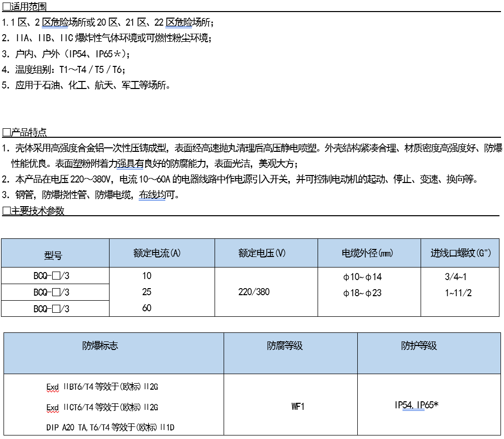Viewport: 504px width, 439px height.
Task: Click the 型号 table header cell
Action: coord(53,255)
